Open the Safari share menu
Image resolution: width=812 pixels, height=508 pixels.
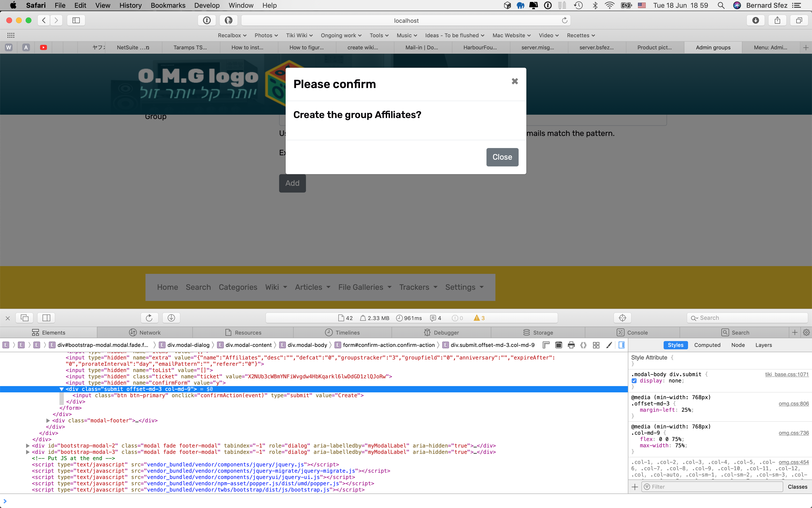click(x=777, y=21)
